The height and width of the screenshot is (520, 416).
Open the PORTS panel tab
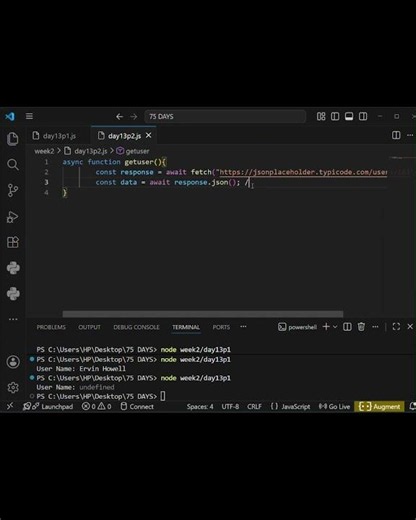click(221, 327)
